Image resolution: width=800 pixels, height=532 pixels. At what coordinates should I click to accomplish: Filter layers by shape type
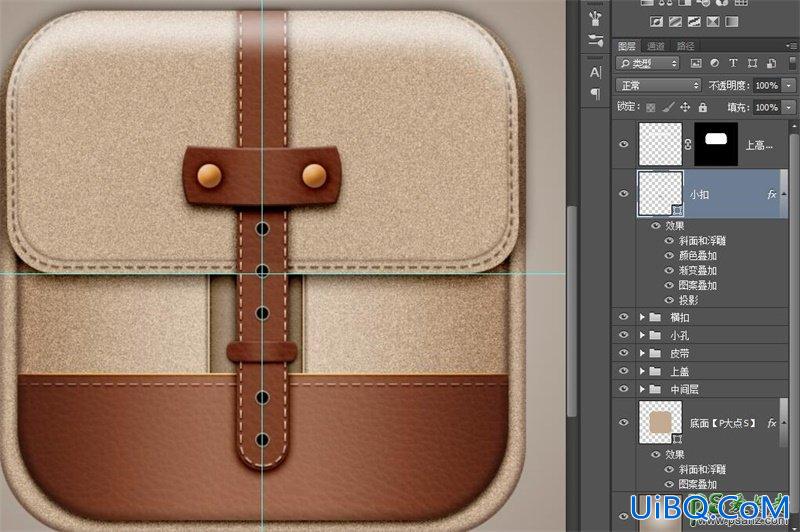pyautogui.click(x=752, y=64)
